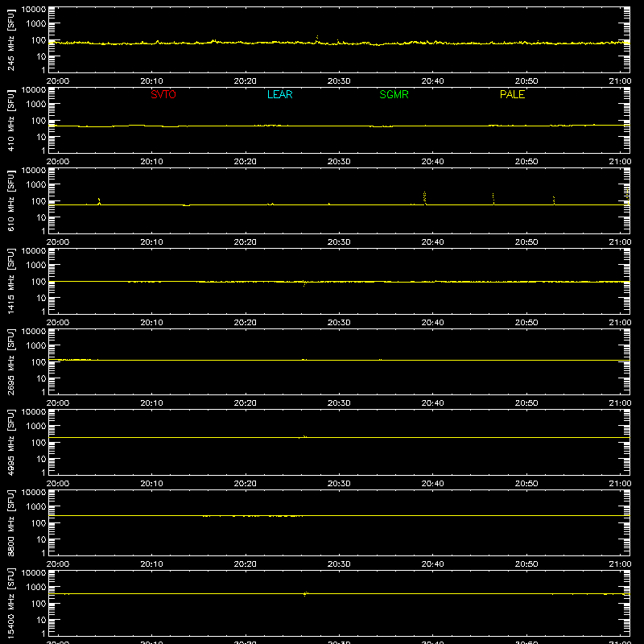This screenshot has height=644, width=644.
Task: Click the cyan LEAR station label
Action: 279,94
